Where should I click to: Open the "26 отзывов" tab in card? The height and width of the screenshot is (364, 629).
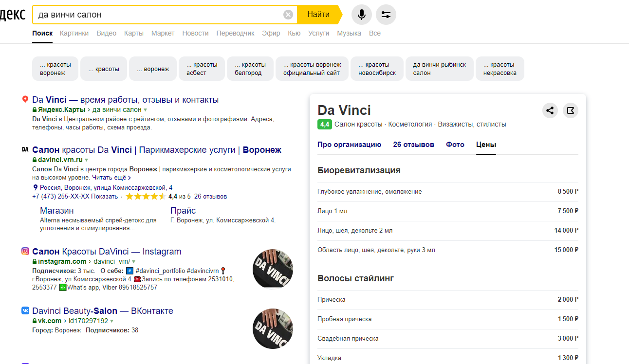coord(413,145)
